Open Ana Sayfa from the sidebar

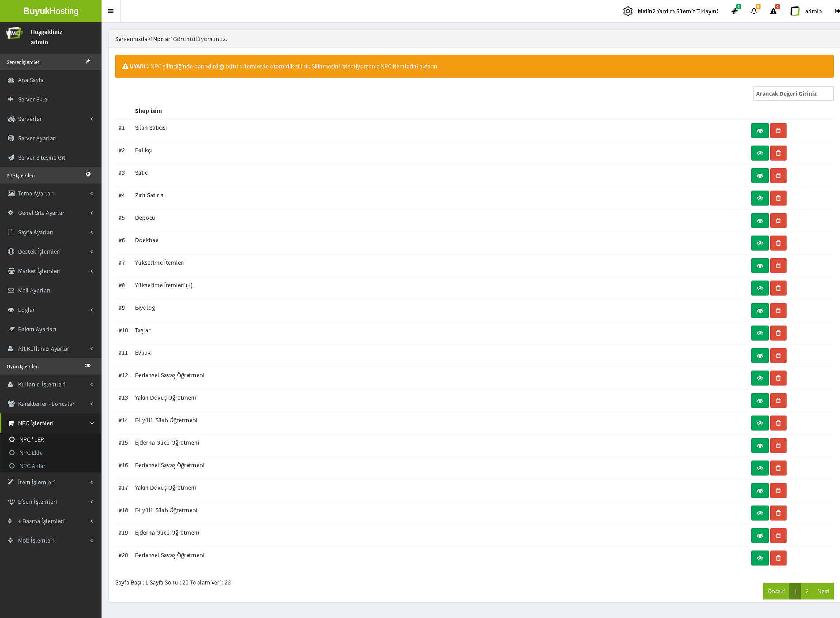pos(31,80)
